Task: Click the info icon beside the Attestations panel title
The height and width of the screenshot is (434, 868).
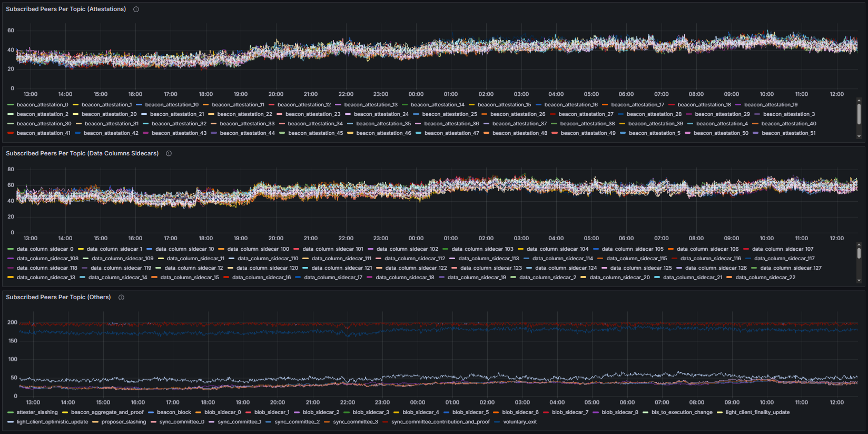Action: [136, 9]
